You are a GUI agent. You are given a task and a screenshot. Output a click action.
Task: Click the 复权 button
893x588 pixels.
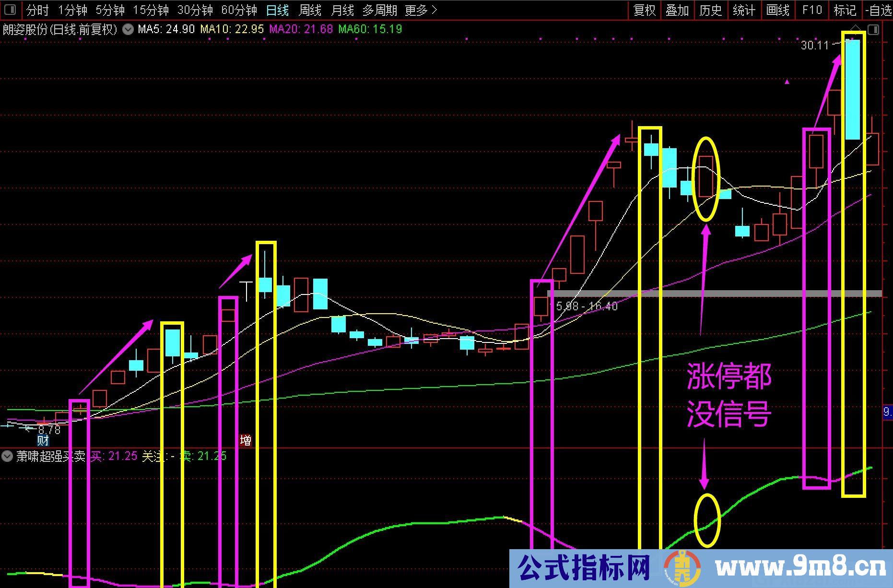point(645,10)
